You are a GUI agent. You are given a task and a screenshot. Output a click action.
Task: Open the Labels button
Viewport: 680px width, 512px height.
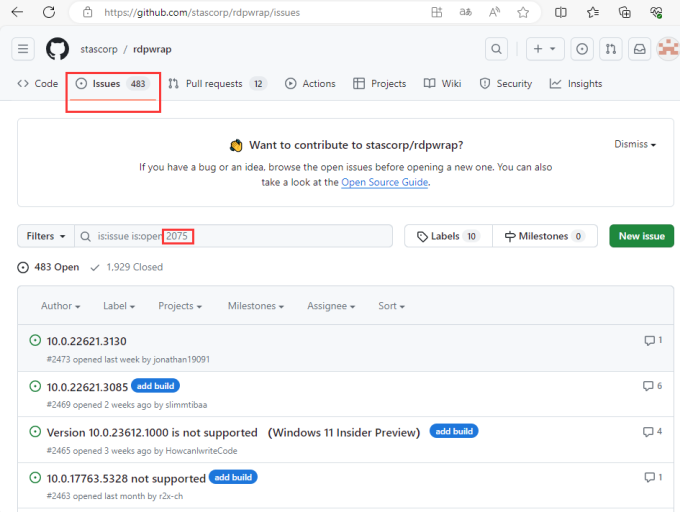click(x=448, y=236)
